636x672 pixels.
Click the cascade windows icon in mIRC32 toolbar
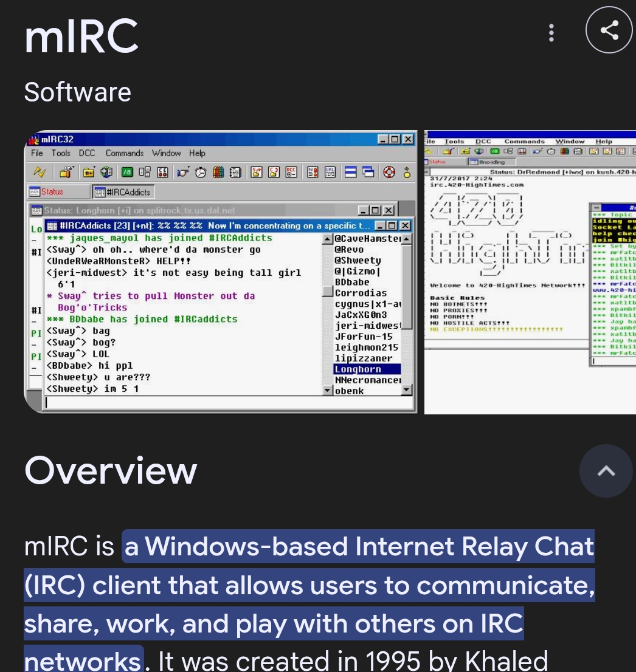pyautogui.click(x=368, y=172)
